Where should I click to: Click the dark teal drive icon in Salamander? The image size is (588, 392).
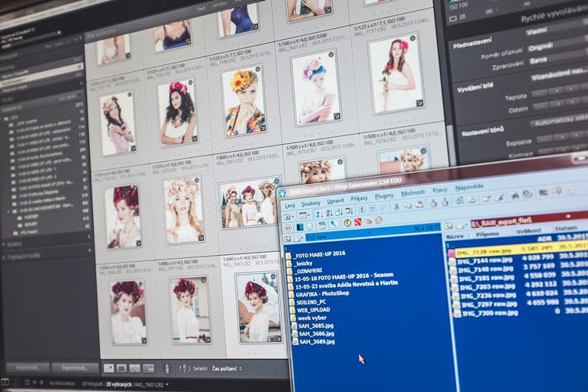point(300,227)
